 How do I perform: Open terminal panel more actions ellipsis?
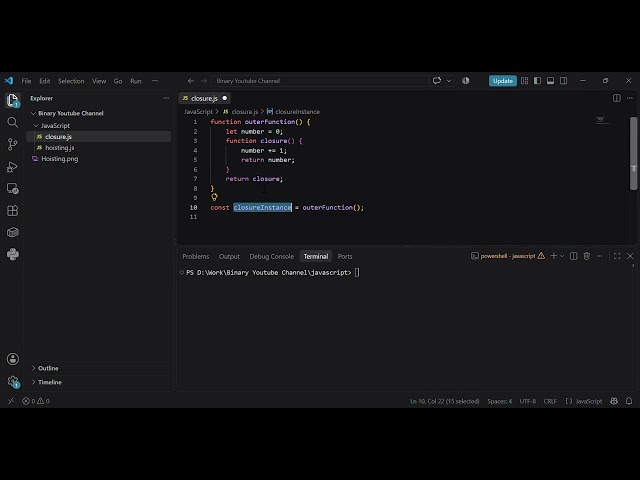600,256
